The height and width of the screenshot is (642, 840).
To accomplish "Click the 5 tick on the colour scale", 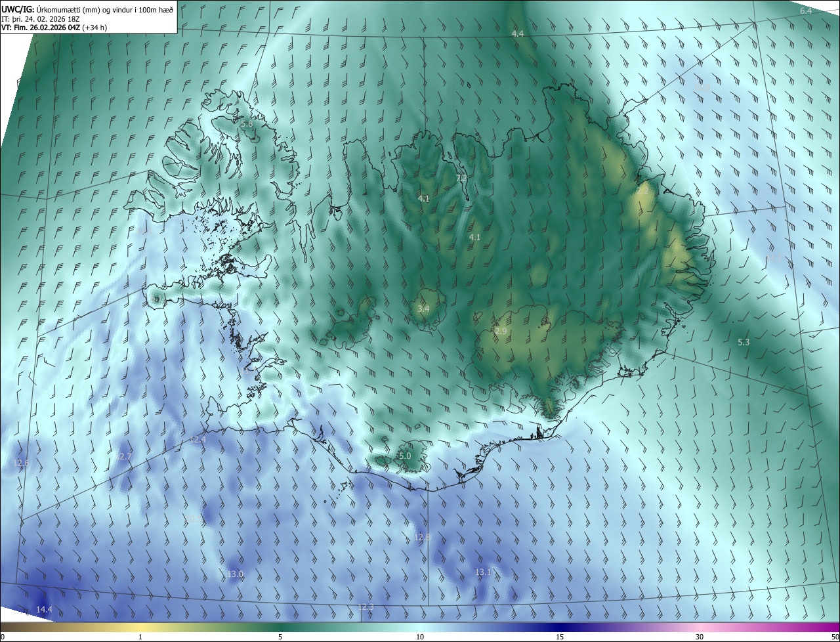I will point(280,637).
